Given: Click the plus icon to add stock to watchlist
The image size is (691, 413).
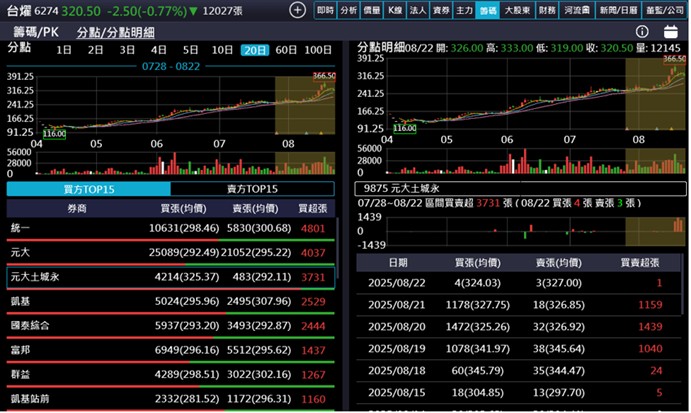Looking at the screenshot, I should 297,10.
